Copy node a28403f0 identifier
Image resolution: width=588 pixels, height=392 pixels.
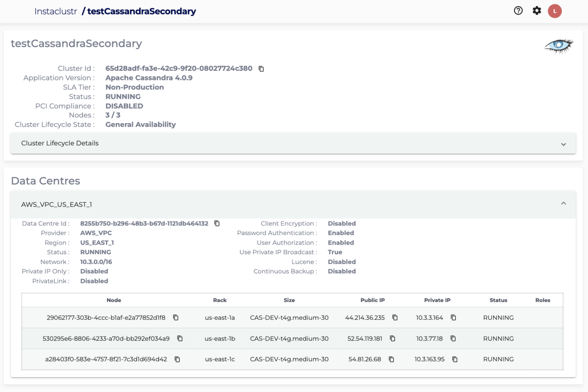click(x=177, y=359)
